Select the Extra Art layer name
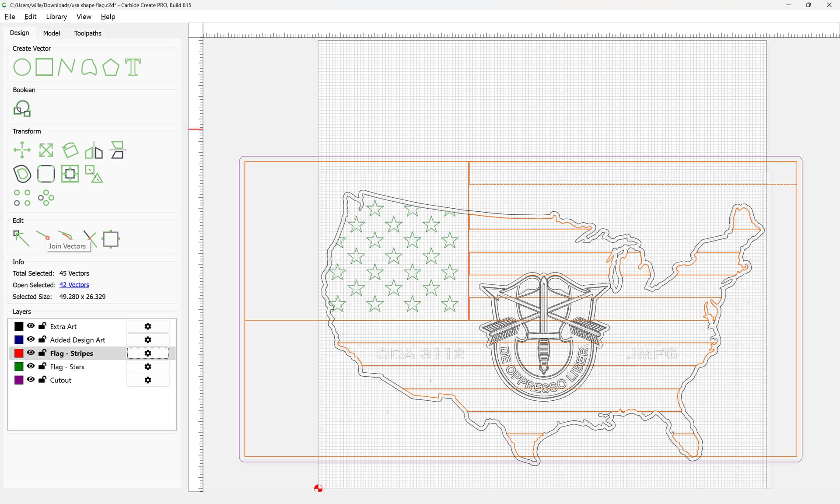 [x=63, y=326]
